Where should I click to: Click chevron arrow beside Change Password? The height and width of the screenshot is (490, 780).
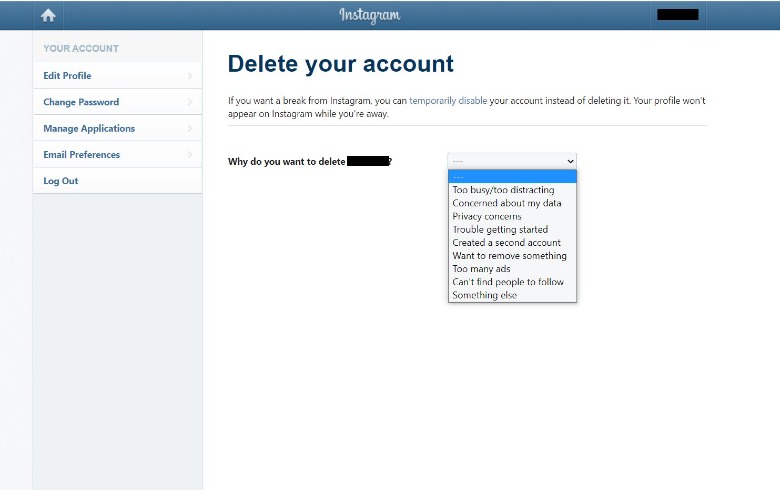190,102
